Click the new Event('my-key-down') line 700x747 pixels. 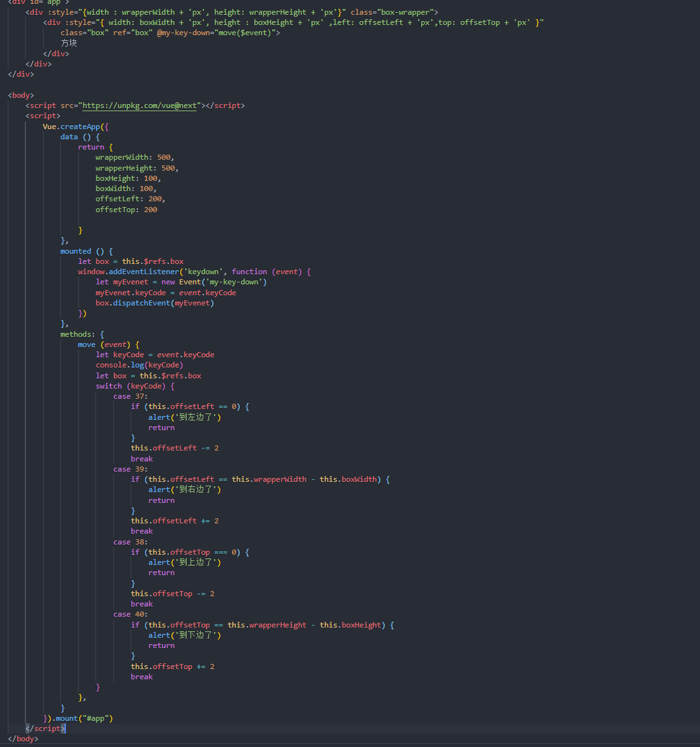pyautogui.click(x=181, y=282)
